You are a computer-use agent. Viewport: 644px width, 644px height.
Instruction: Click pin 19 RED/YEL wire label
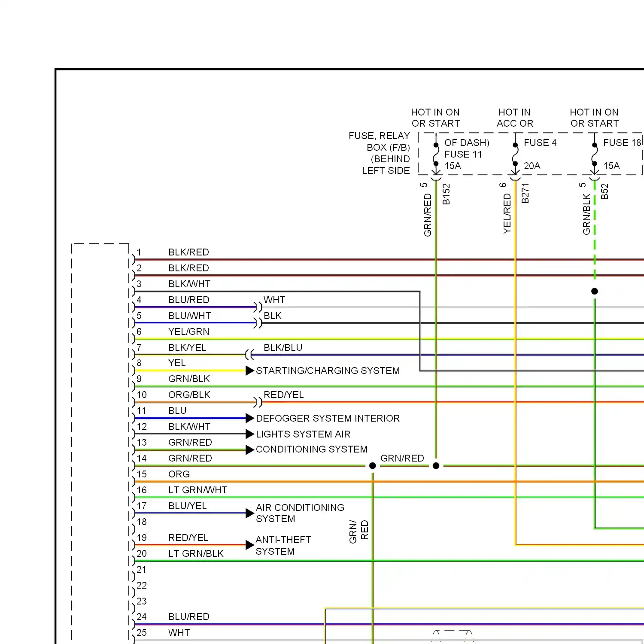coord(188,538)
